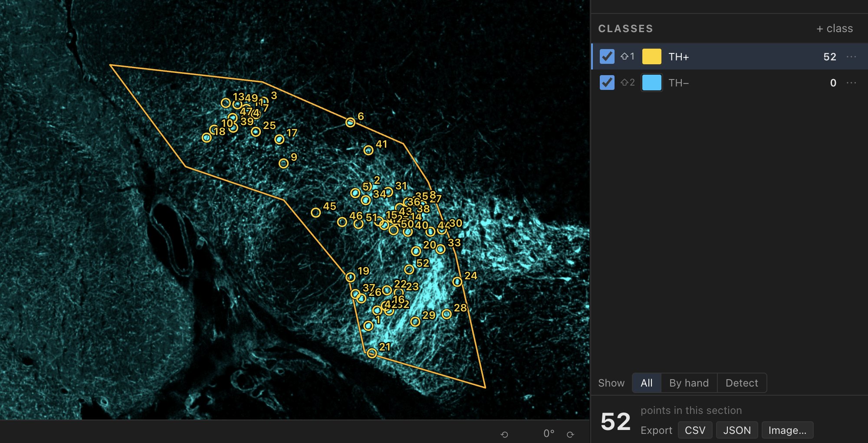Click the TH– count value 0
This screenshot has height=443, width=868.
[x=833, y=83]
